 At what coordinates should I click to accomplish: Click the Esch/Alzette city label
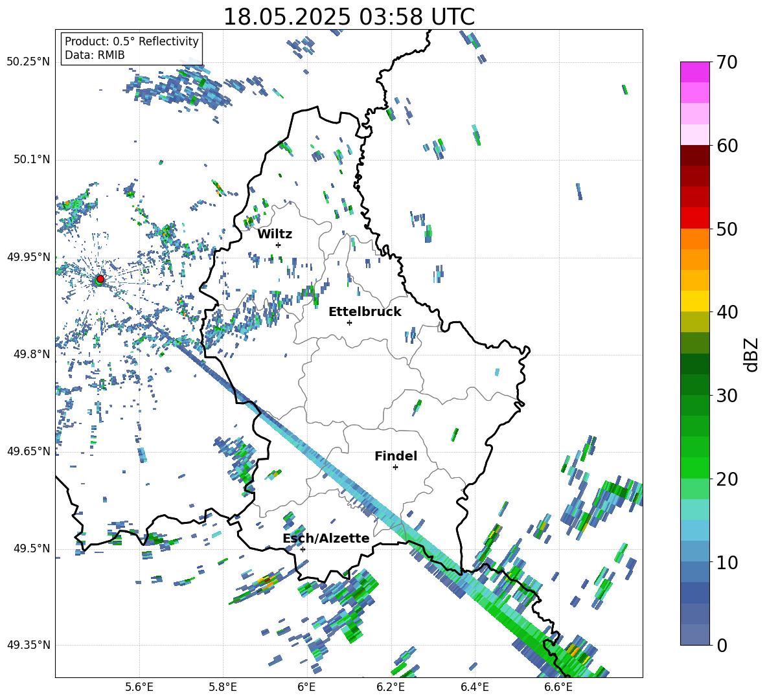coord(326,538)
